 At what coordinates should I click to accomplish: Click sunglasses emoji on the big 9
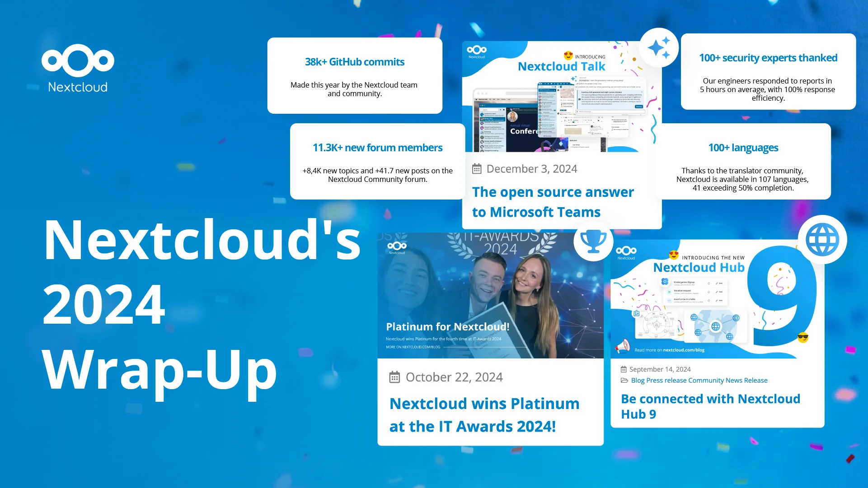pos(803,337)
